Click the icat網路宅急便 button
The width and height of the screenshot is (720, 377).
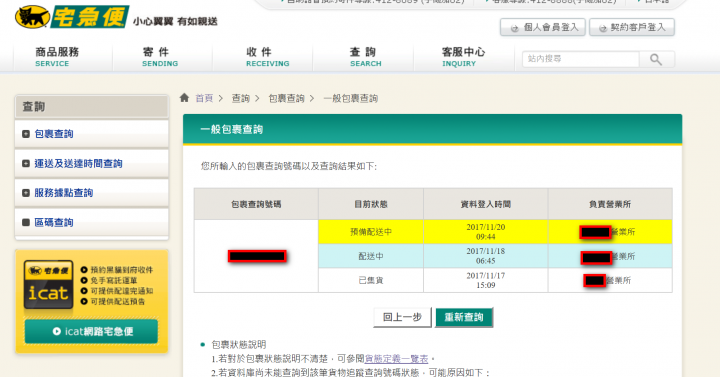click(91, 332)
